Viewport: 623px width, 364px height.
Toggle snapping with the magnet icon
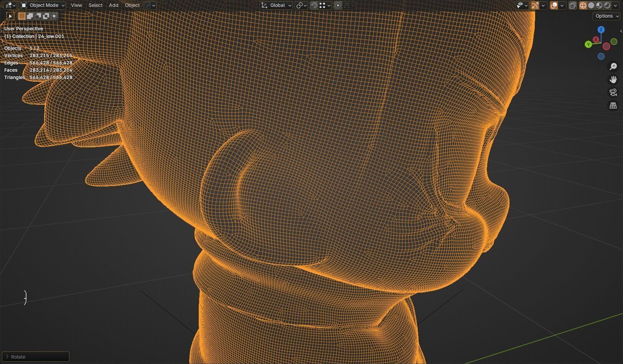[314, 5]
